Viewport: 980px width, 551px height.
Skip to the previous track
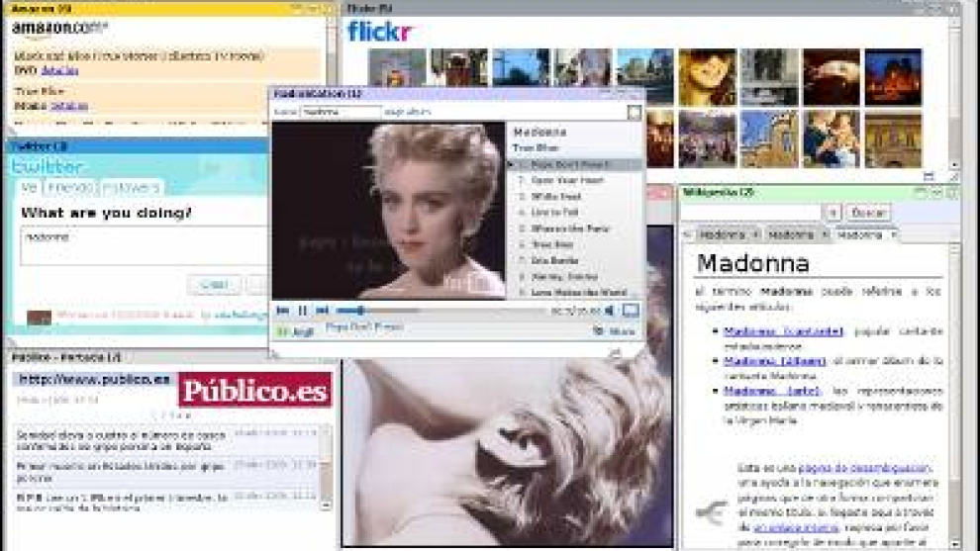click(283, 311)
